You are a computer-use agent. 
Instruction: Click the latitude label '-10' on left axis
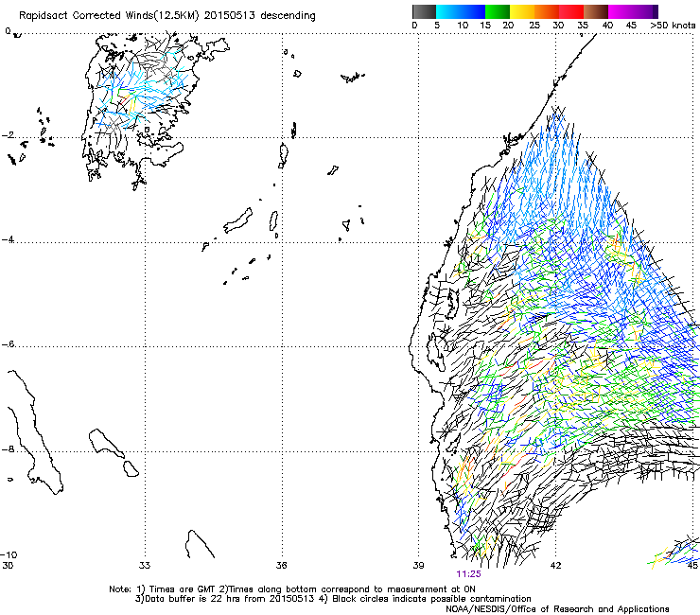pyautogui.click(x=9, y=554)
